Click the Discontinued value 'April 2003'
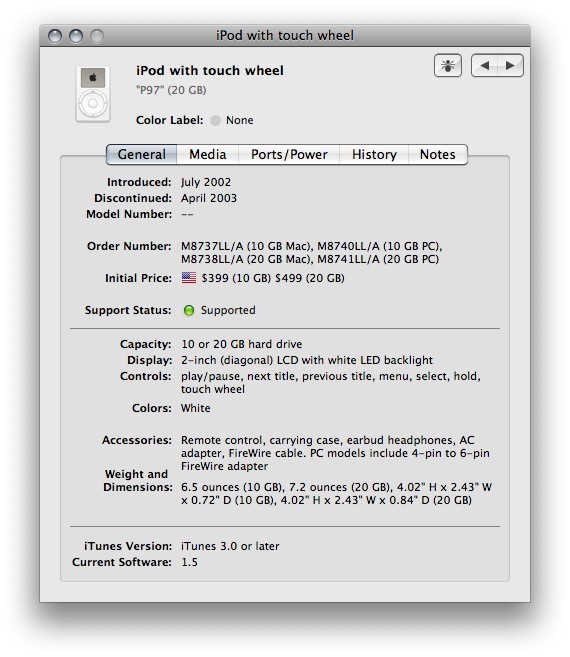Viewport: 570px width, 657px height. [209, 198]
